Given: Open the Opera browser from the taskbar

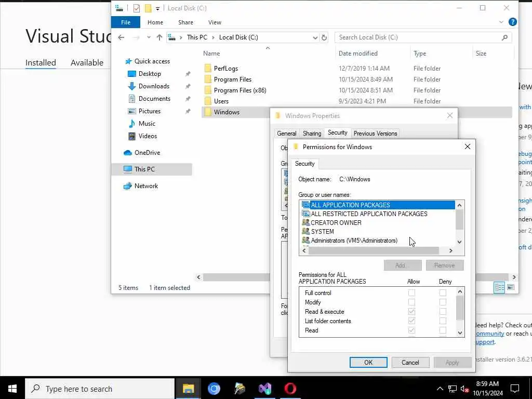Looking at the screenshot, I should (x=290, y=389).
